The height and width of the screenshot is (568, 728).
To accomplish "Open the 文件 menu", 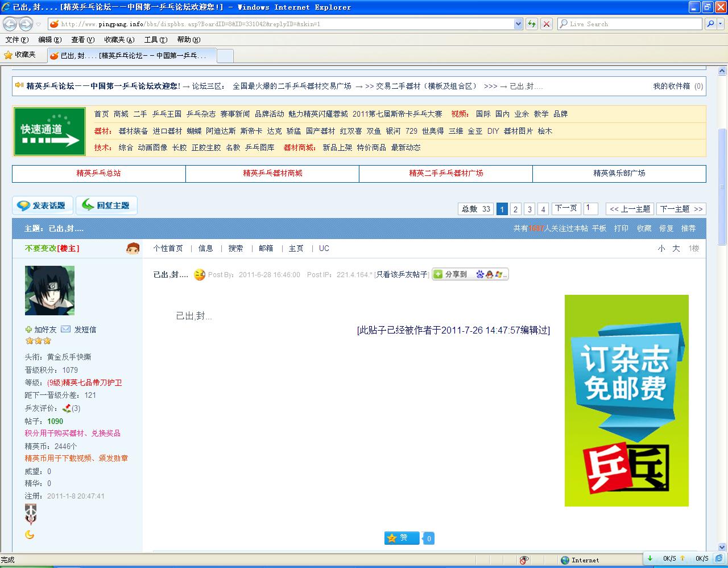I will 16,40.
